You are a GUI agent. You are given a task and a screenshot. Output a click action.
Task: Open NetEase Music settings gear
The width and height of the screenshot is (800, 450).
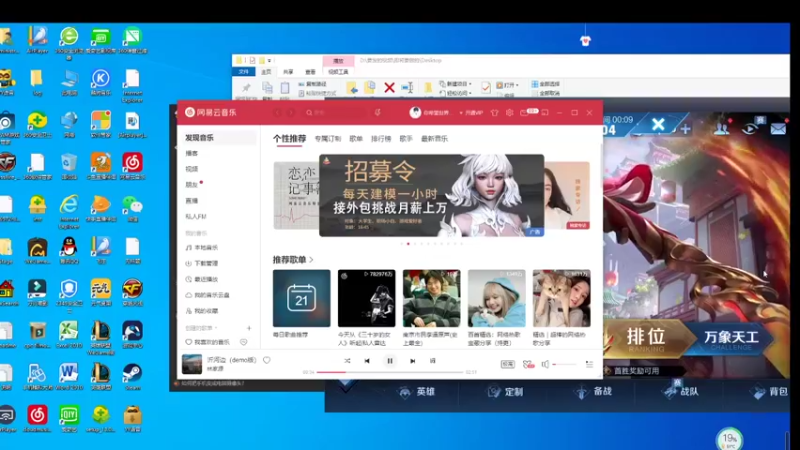pyautogui.click(x=509, y=112)
